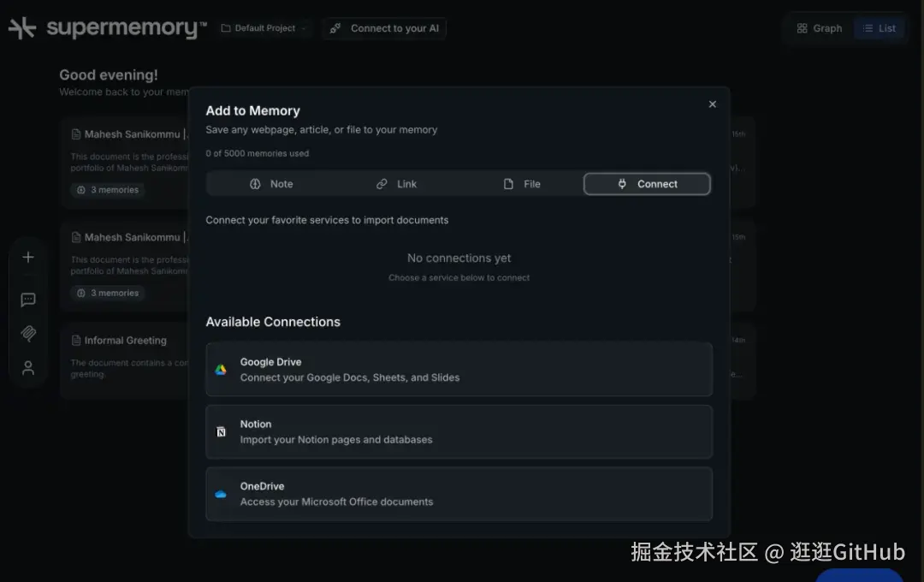This screenshot has width=924, height=582.
Task: Select the Connect tab
Action: [647, 184]
